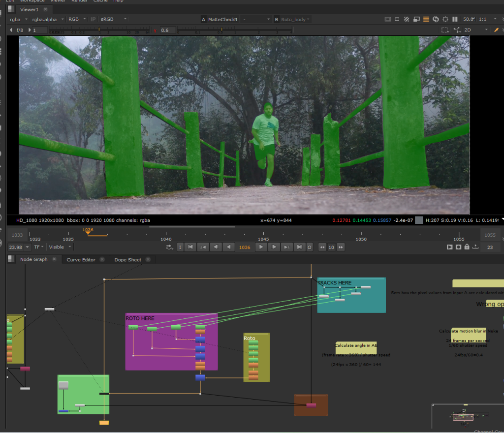
Task: Pause the viewer with the pause icon
Action: (x=455, y=19)
